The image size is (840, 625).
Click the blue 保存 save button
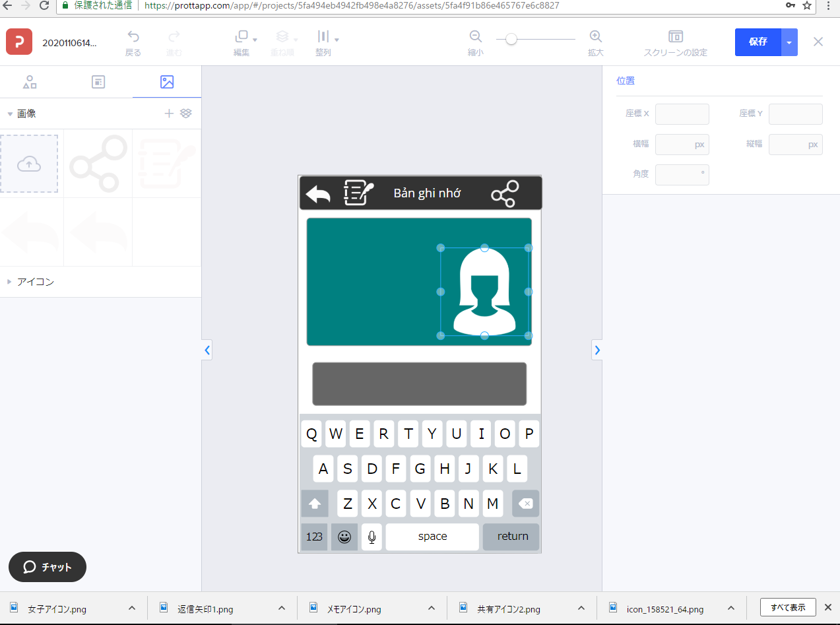pyautogui.click(x=758, y=42)
